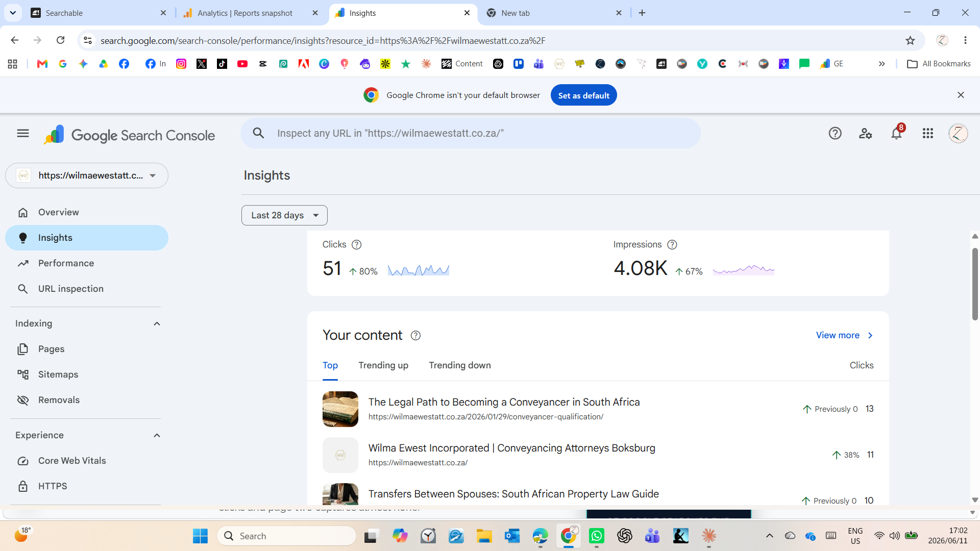Show hidden system tray icons
Image resolution: width=980 pixels, height=551 pixels.
[770, 536]
